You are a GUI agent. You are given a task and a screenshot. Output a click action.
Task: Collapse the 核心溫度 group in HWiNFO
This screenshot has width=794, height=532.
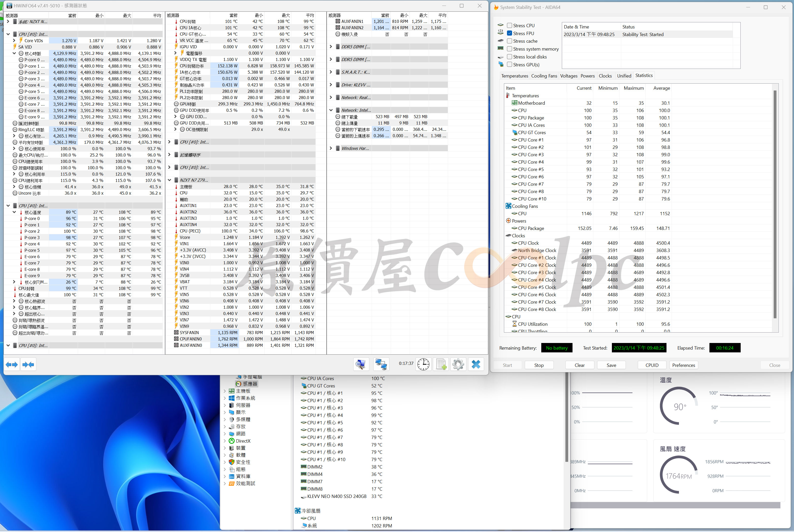pos(14,212)
